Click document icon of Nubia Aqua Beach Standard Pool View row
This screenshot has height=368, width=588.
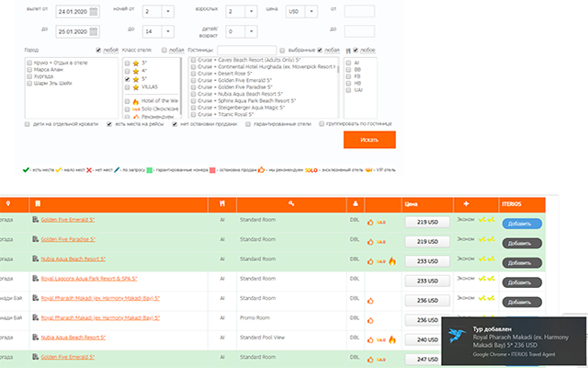[35, 338]
